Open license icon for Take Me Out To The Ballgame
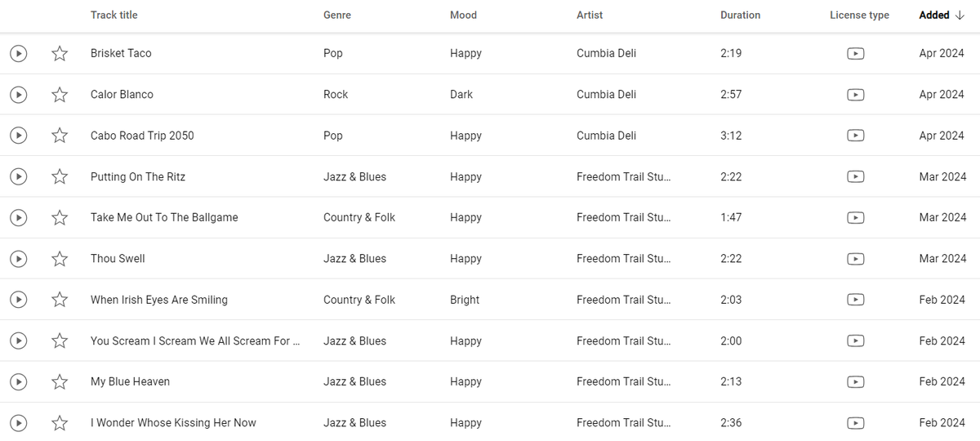This screenshot has height=441, width=980. click(x=855, y=217)
